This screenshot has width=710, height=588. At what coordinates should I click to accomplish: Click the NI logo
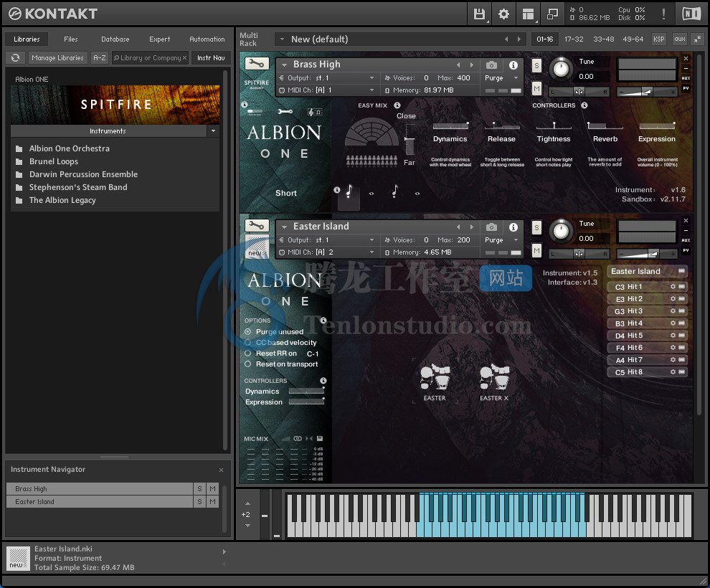pyautogui.click(x=691, y=14)
